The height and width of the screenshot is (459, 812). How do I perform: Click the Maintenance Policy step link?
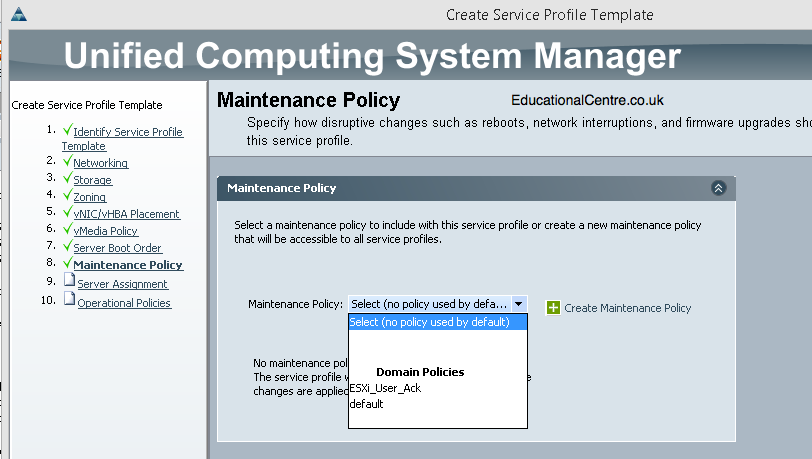(128, 265)
